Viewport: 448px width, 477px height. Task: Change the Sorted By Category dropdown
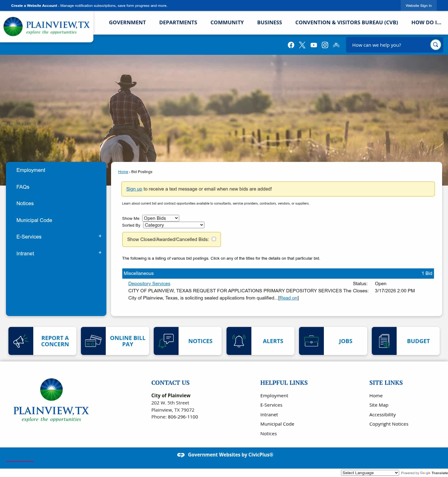(173, 225)
